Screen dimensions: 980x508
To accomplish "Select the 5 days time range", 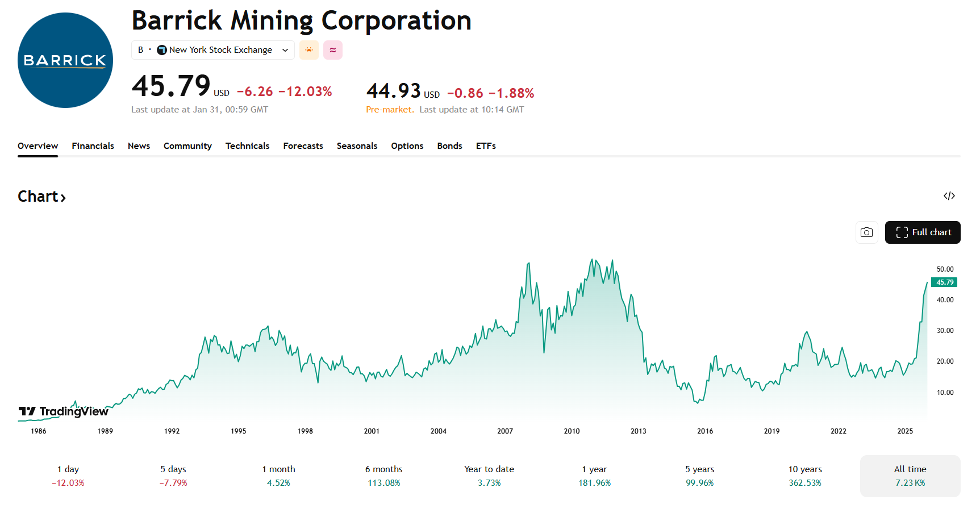I will (173, 476).
